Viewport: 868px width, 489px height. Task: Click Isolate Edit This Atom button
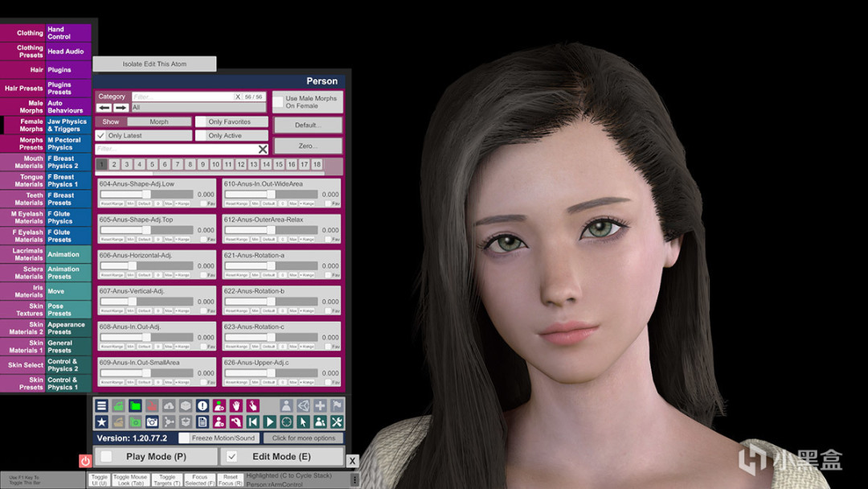(154, 64)
